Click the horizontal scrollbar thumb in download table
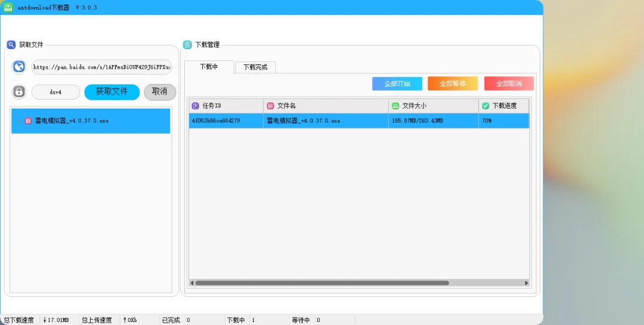The height and width of the screenshot is (325, 644). click(322, 283)
